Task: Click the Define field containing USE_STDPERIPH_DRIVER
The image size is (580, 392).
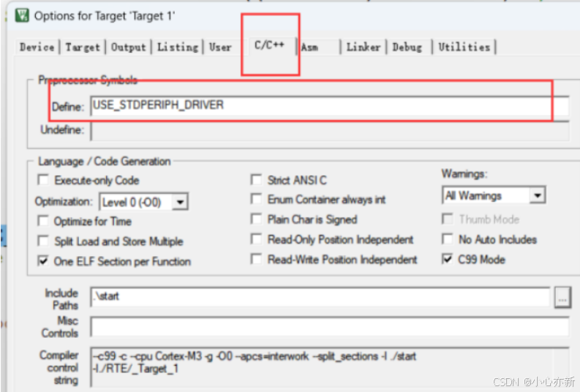Action: [x=329, y=106]
